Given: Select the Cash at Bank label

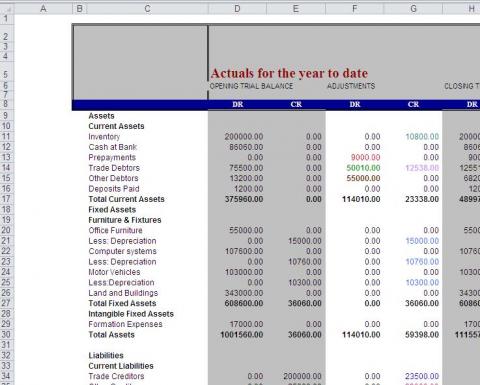Looking at the screenshot, I should pos(113,147).
